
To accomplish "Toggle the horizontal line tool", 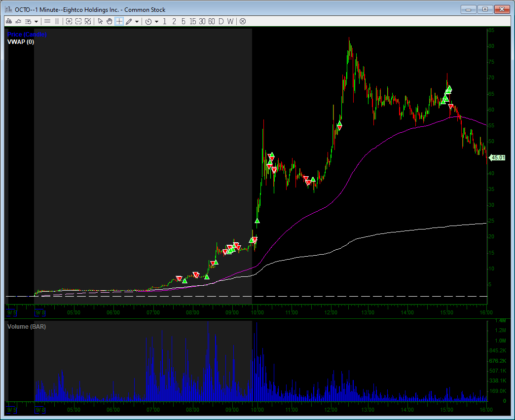I will (x=47, y=21).
